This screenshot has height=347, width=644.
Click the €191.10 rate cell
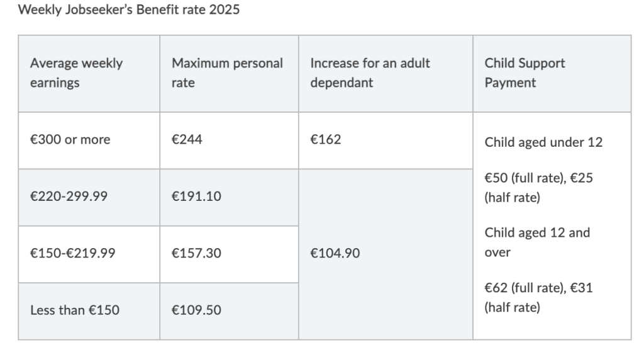pyautogui.click(x=229, y=197)
